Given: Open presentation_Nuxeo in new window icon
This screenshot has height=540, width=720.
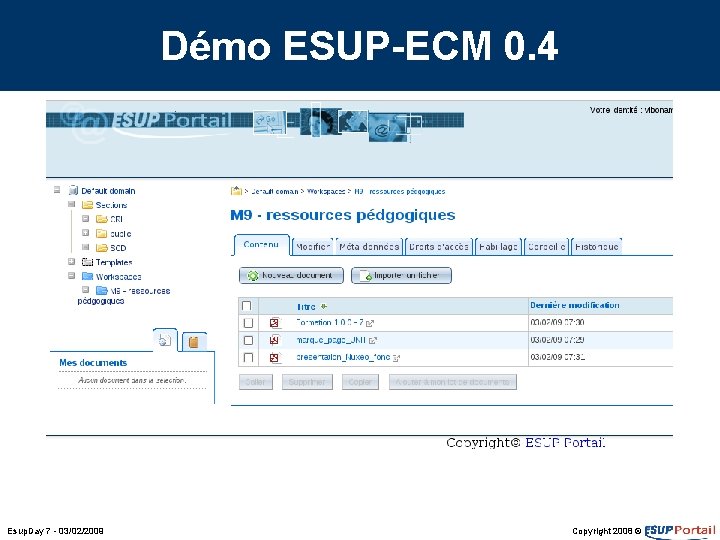Looking at the screenshot, I should tap(397, 358).
